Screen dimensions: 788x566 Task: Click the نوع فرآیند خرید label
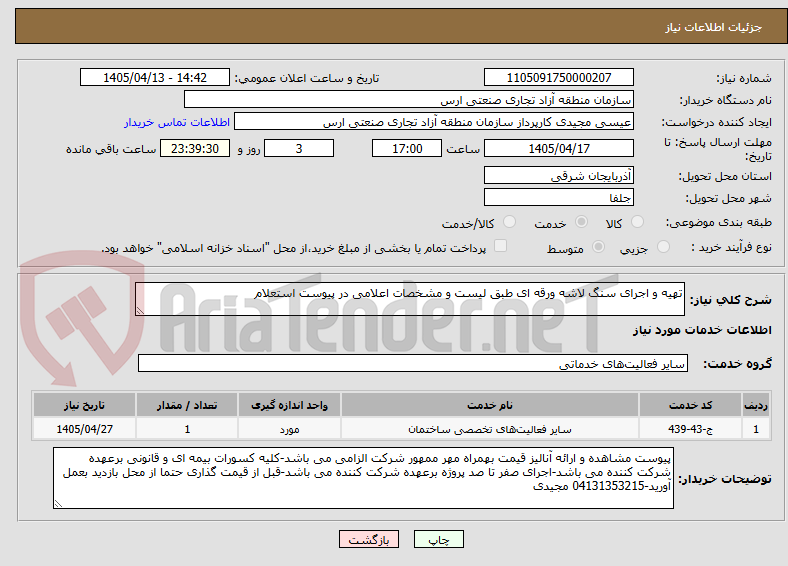pyautogui.click(x=731, y=247)
